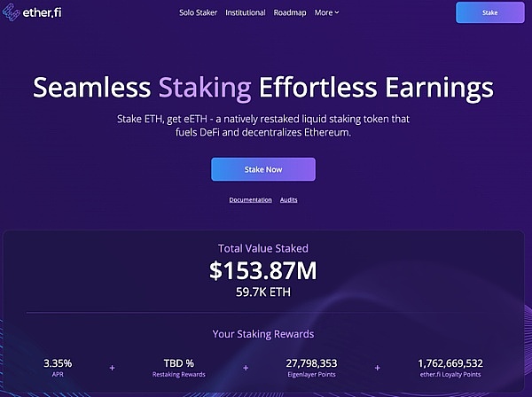532x397 pixels.
Task: Select the 59.7K ETH amount text
Action: [x=262, y=292]
